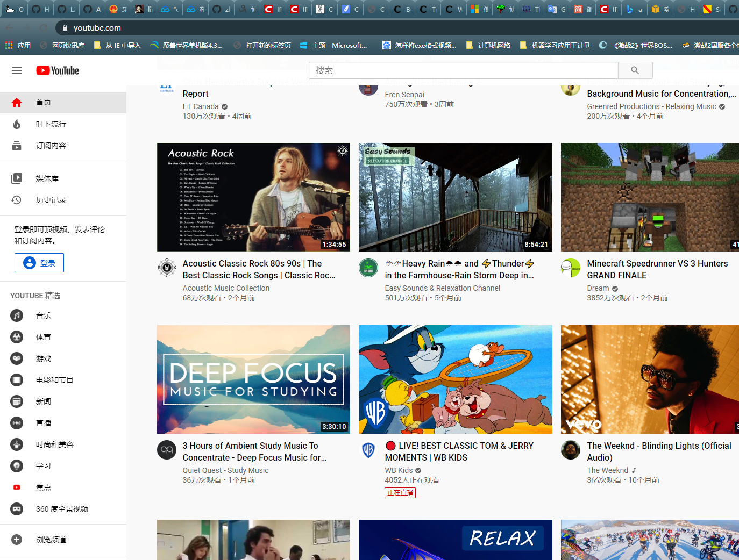Image resolution: width=739 pixels, height=560 pixels.
Task: Open 订阅内容 subscriptions in the sidebar
Action: point(63,146)
